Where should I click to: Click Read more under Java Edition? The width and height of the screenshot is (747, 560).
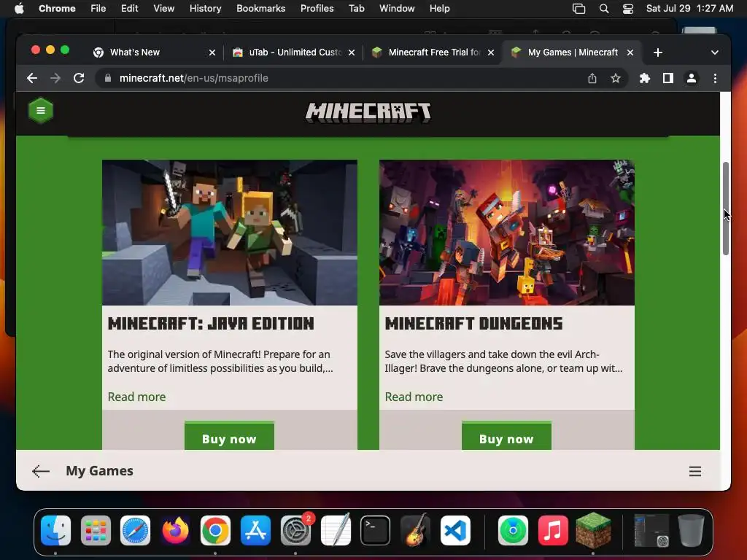[x=136, y=397]
